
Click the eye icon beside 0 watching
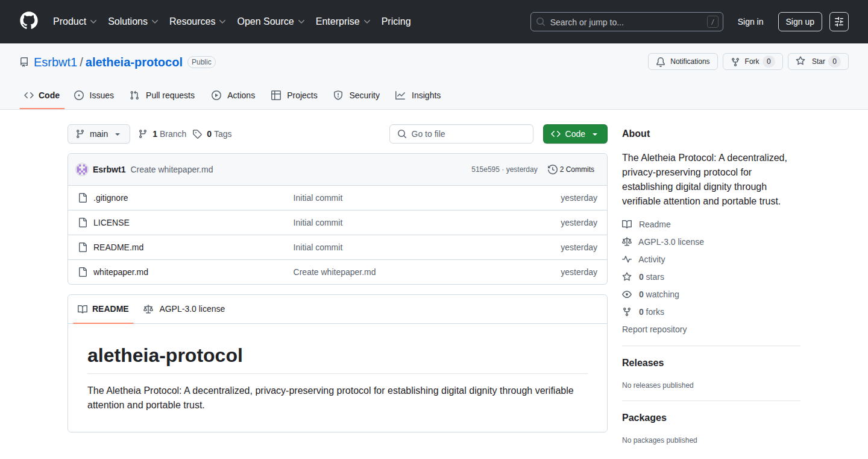point(627,294)
